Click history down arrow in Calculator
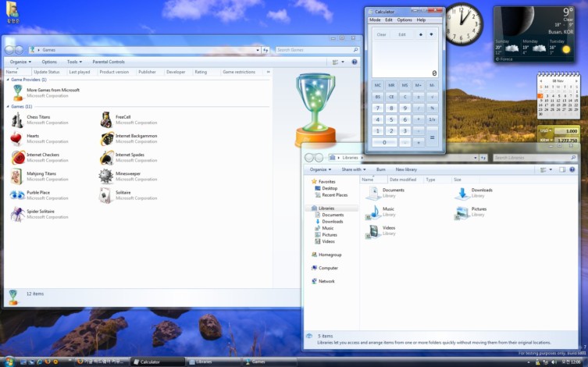Image resolution: width=588 pixels, height=367 pixels. point(431,34)
